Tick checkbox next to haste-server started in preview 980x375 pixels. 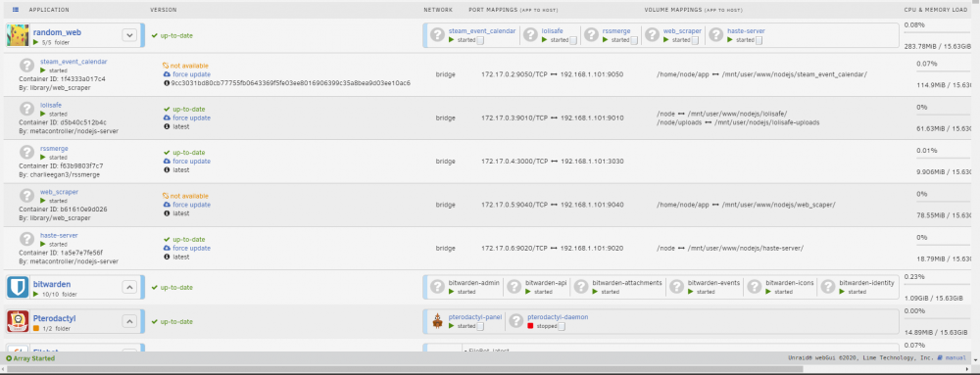click(x=759, y=40)
